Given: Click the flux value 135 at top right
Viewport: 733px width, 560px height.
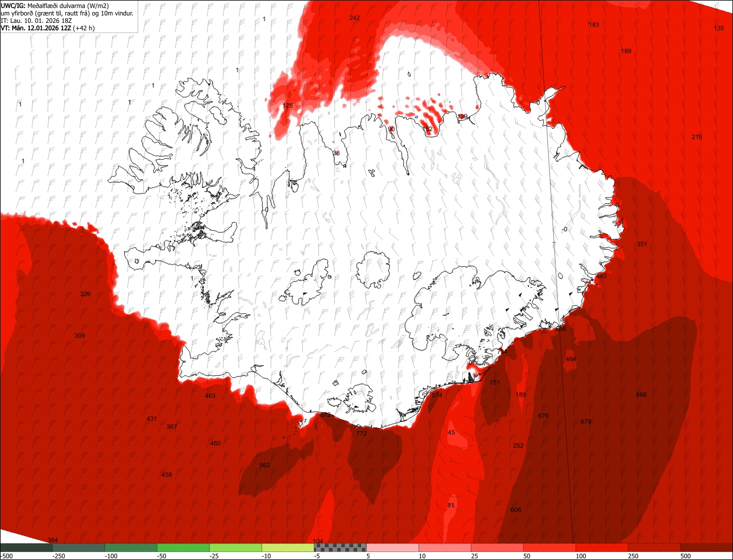Looking at the screenshot, I should coord(719,28).
